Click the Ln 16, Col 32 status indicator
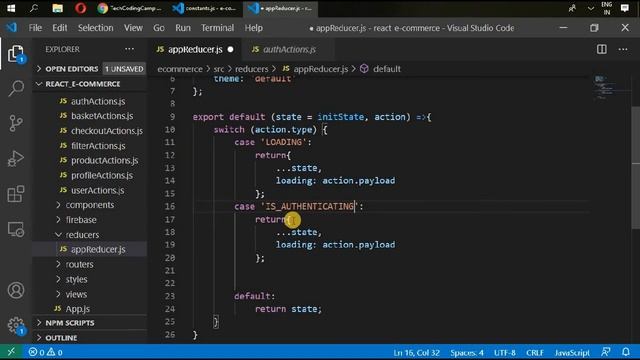 [x=416, y=353]
